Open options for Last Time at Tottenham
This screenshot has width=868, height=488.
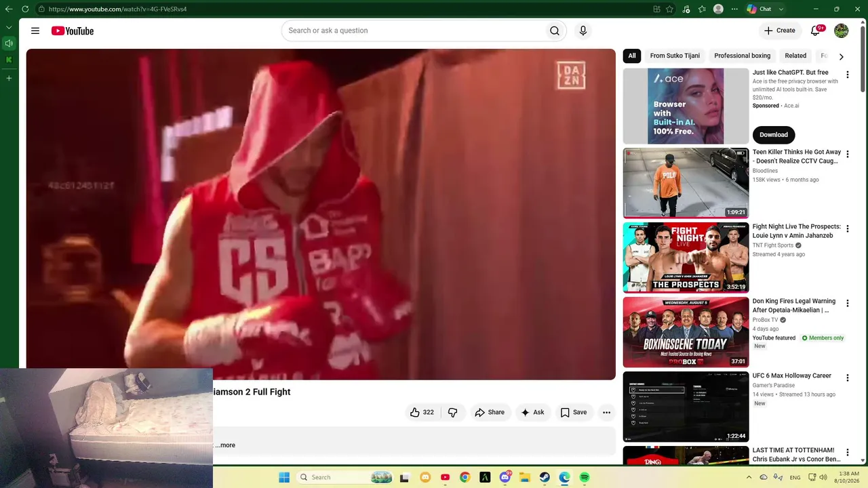tap(847, 453)
